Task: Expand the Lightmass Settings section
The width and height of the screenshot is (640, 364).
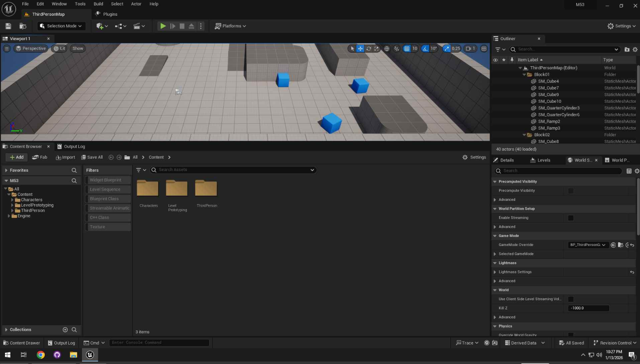Action: pos(495,272)
